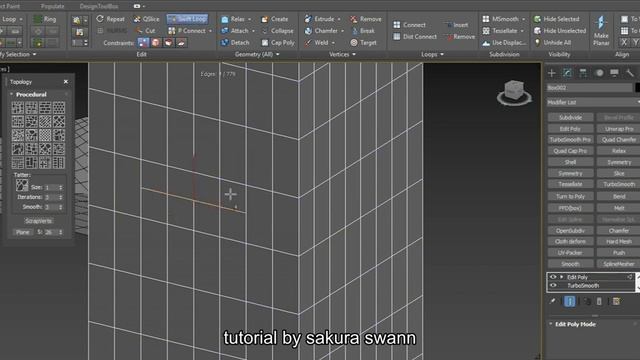Open the Create tab in command panel
The image size is (640, 360).
pyautogui.click(x=552, y=73)
